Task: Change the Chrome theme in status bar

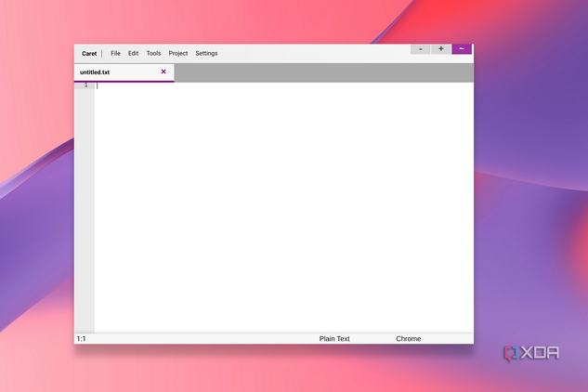Action: pyautogui.click(x=409, y=339)
